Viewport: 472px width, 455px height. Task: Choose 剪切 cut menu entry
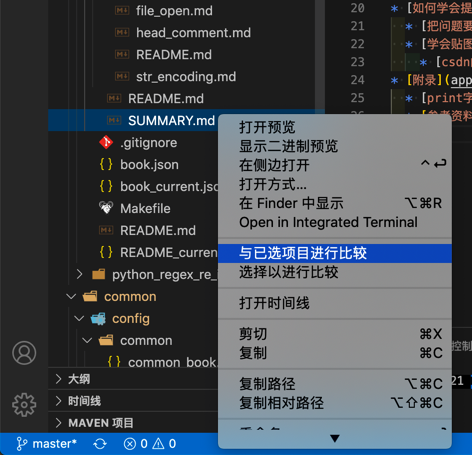tap(335, 334)
